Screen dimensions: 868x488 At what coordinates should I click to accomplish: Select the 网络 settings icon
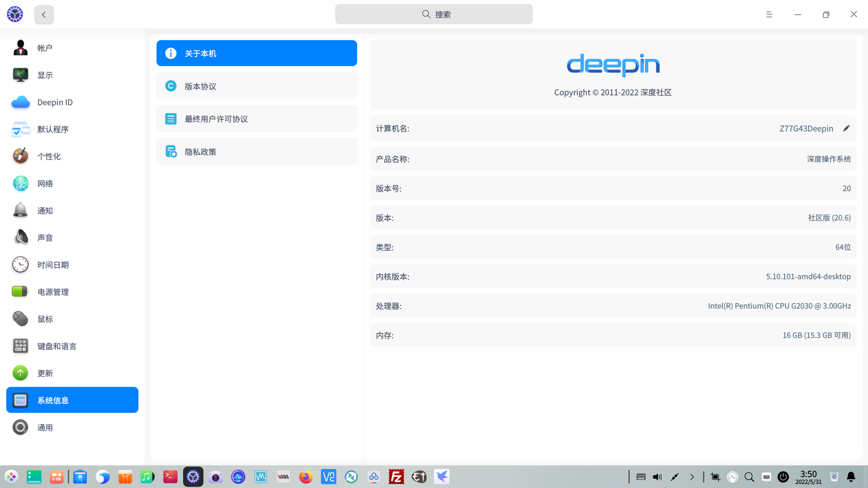pyautogui.click(x=20, y=183)
